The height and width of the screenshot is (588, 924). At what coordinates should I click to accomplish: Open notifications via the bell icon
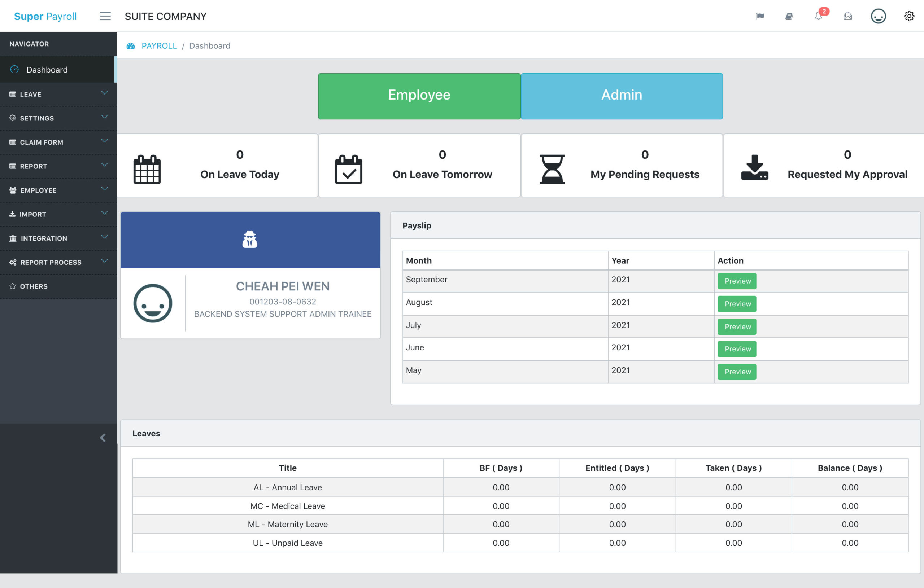tap(818, 16)
